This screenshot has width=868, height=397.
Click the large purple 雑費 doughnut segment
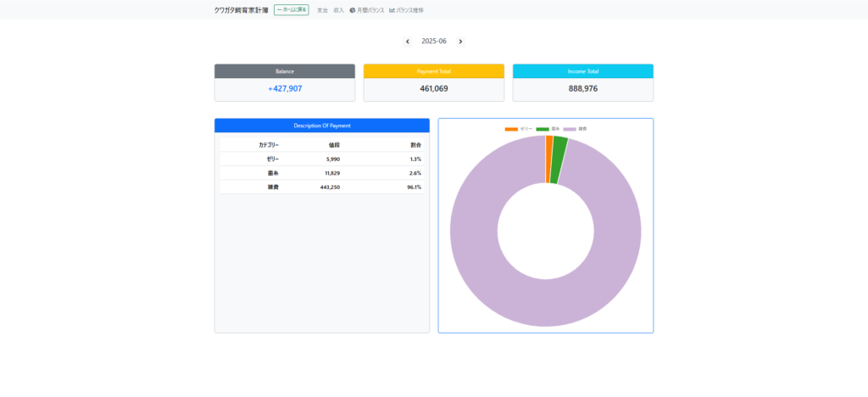(545, 302)
